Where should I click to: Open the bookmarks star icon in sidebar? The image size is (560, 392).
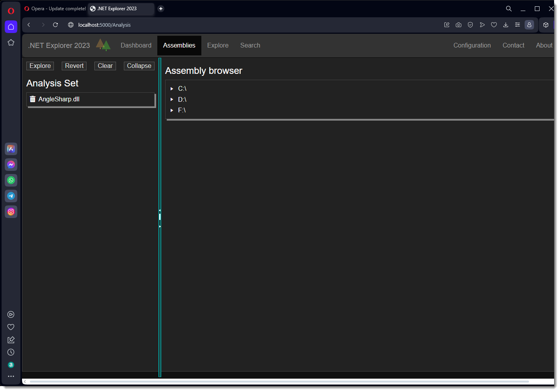tap(11, 42)
